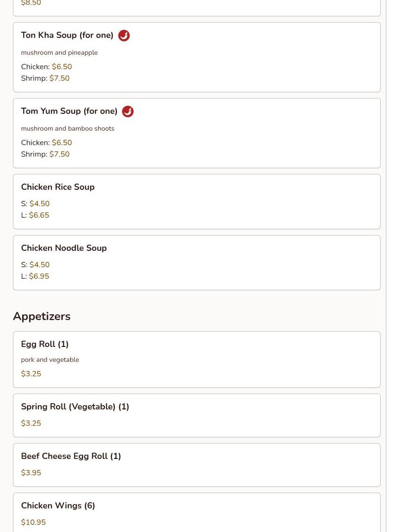Screen dimensions: 396x532
Task: Click the Ton Kha Shrimp $7.50 price
Action: (60, 78)
